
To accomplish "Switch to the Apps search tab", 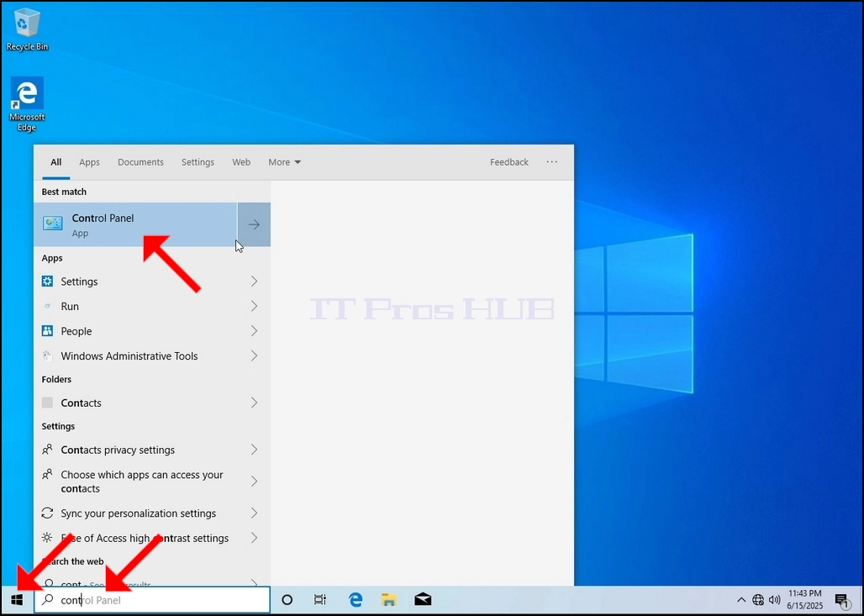I will tap(89, 162).
